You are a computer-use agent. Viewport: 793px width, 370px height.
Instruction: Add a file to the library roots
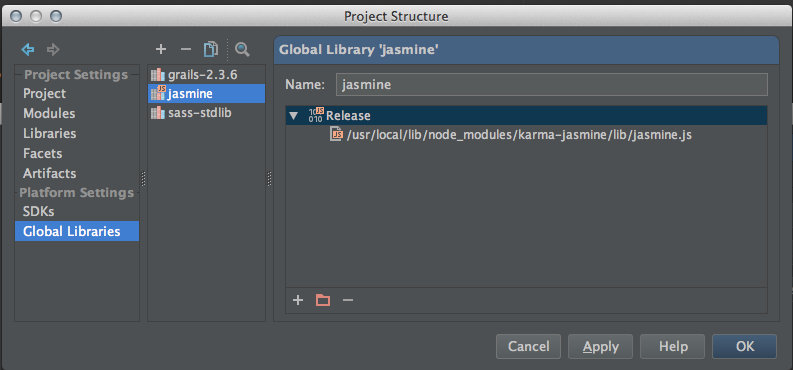click(298, 300)
